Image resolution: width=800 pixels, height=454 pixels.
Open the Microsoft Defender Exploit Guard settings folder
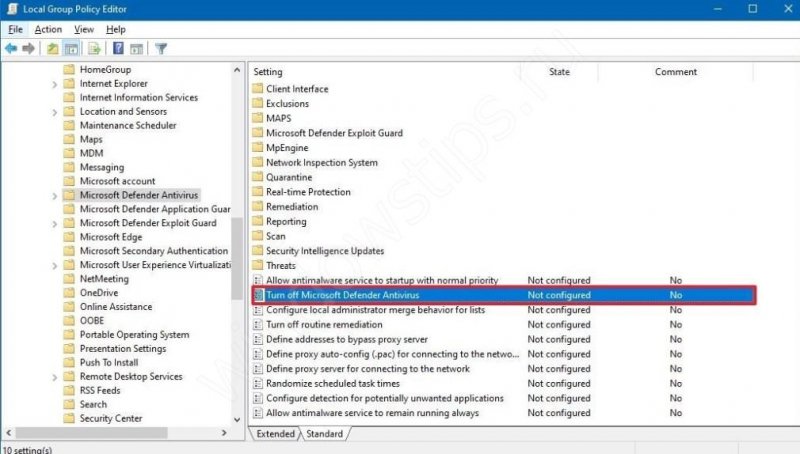(x=334, y=133)
